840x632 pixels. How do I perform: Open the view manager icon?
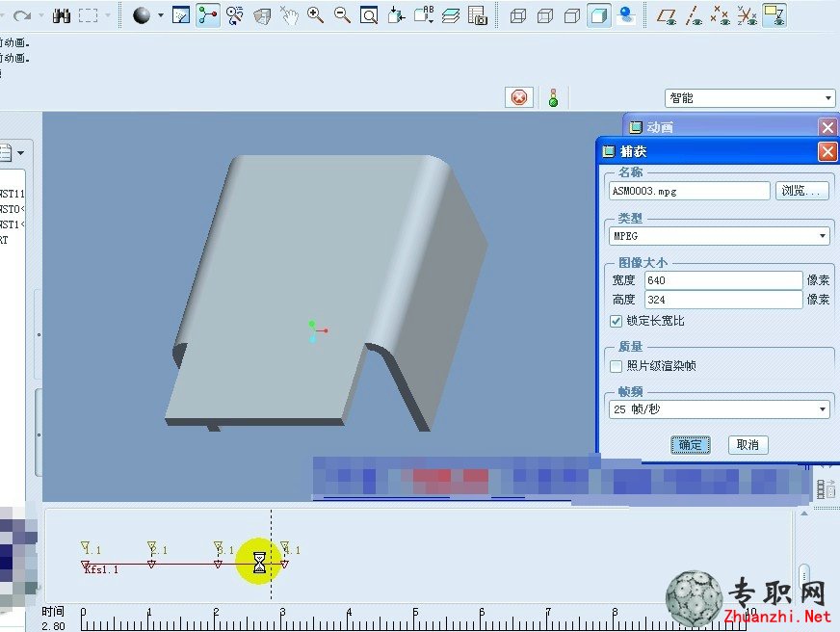tap(478, 15)
